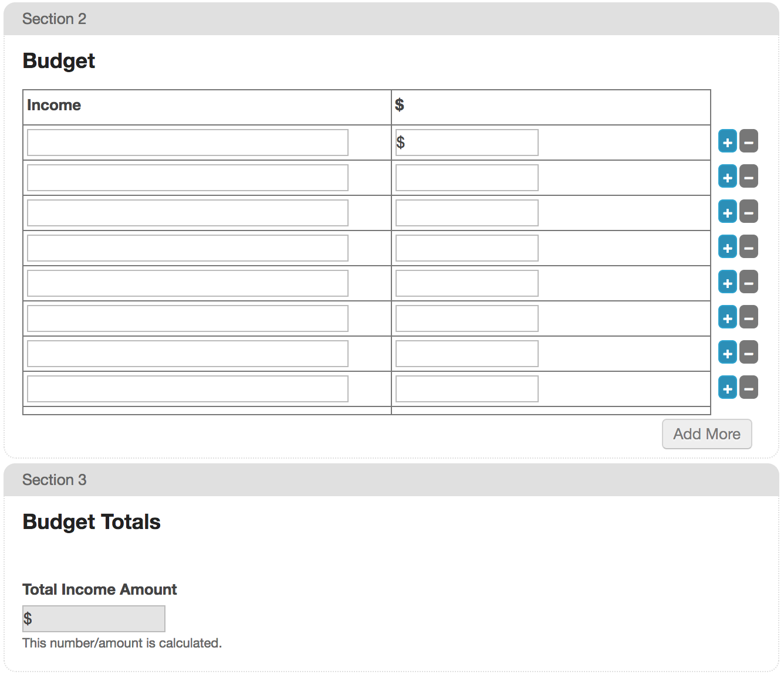Click the Section 2 header bar
Image resolution: width=784 pixels, height=678 pixels.
tap(391, 19)
